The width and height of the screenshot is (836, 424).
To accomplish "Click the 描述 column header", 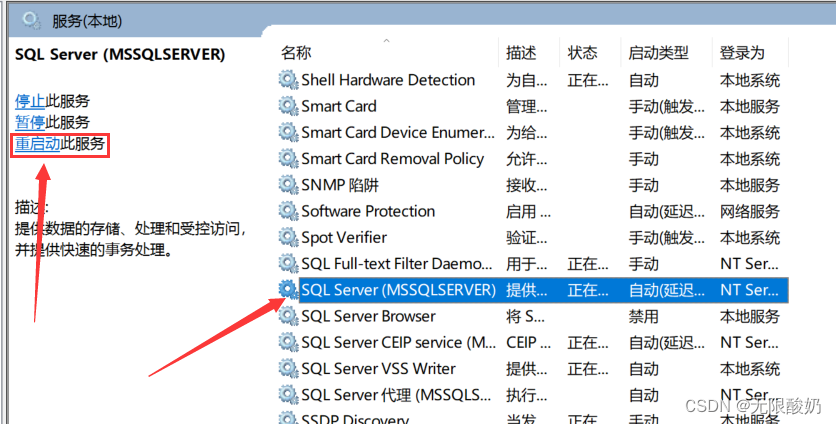I will click(521, 53).
